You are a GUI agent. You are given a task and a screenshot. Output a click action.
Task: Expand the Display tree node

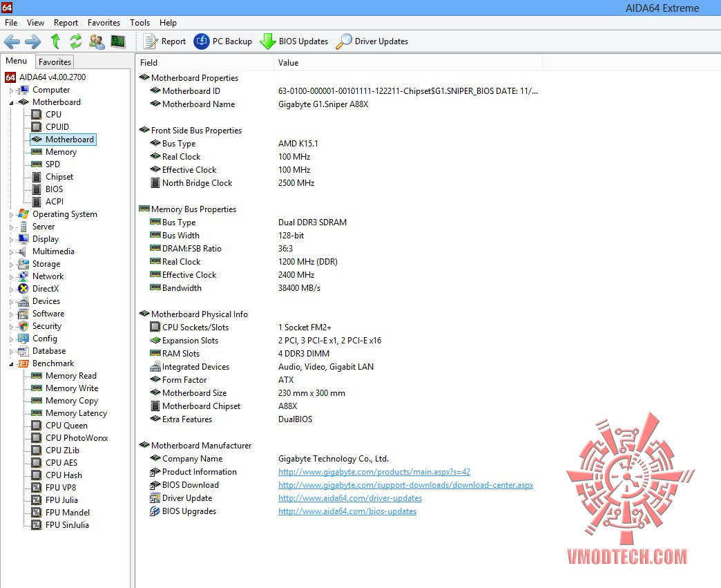[12, 239]
